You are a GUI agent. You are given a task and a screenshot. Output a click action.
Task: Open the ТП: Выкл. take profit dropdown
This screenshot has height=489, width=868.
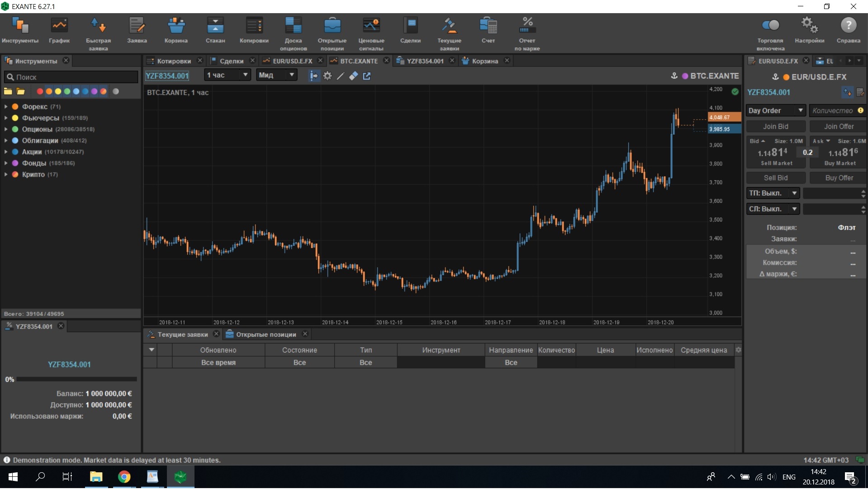click(773, 193)
